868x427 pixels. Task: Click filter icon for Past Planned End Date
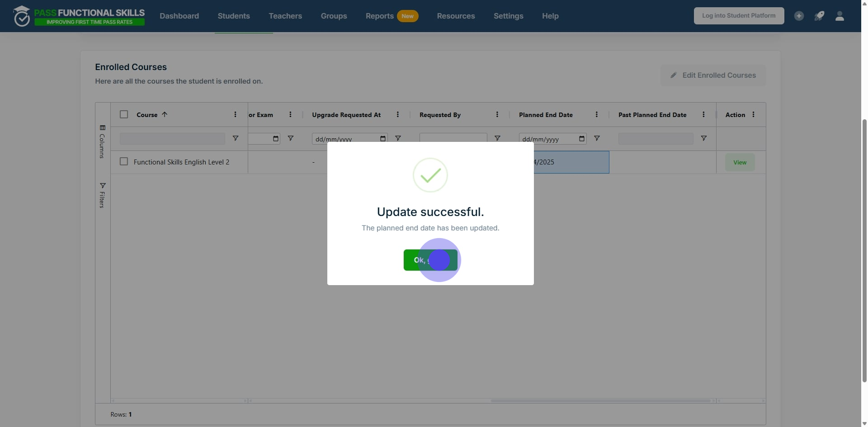click(x=703, y=138)
